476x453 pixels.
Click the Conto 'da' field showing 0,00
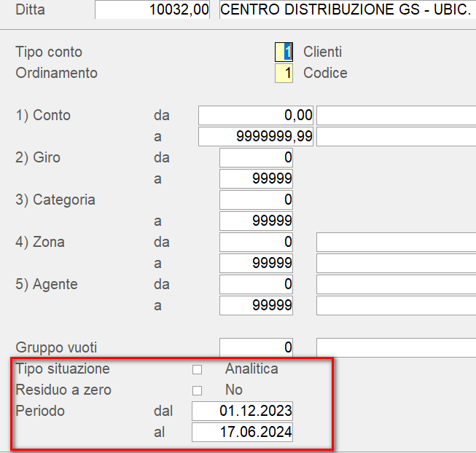pyautogui.click(x=256, y=116)
